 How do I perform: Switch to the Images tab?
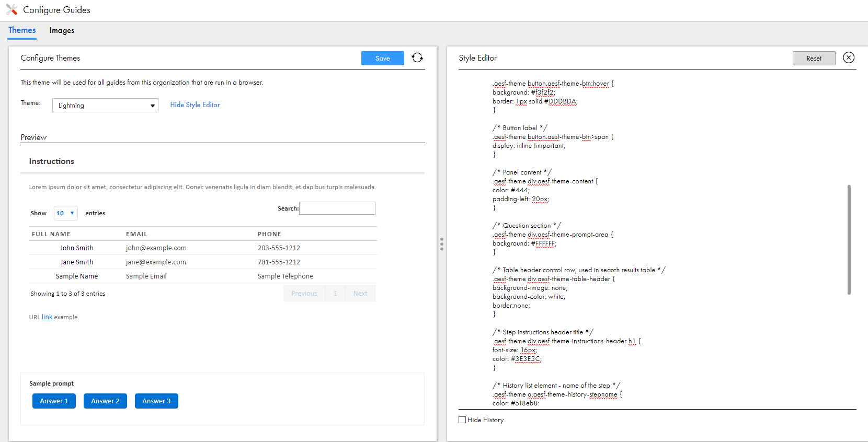click(62, 30)
